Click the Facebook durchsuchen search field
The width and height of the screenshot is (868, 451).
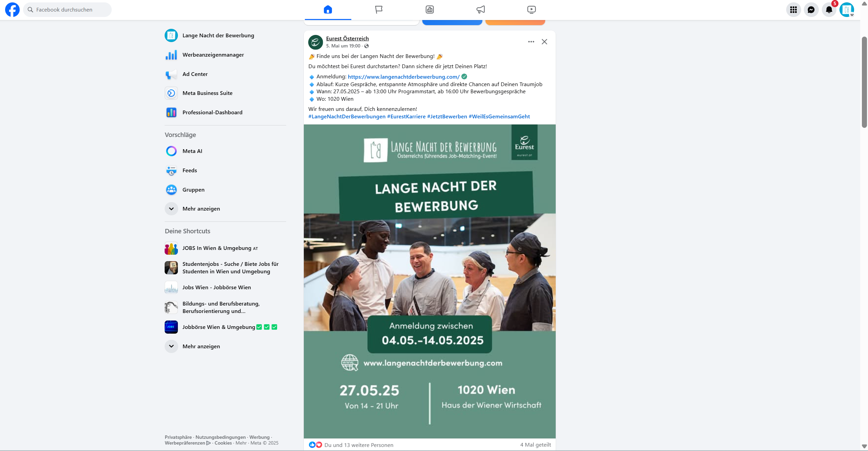[x=67, y=9]
